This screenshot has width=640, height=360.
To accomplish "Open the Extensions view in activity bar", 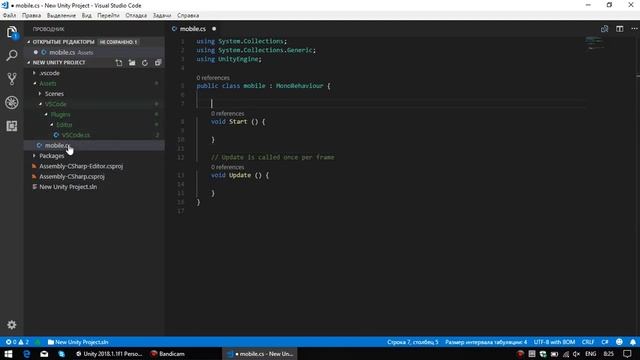I will click(x=12, y=126).
